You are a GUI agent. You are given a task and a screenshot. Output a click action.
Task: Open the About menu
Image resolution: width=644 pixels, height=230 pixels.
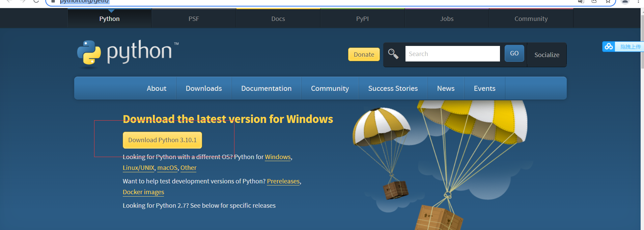(x=157, y=88)
